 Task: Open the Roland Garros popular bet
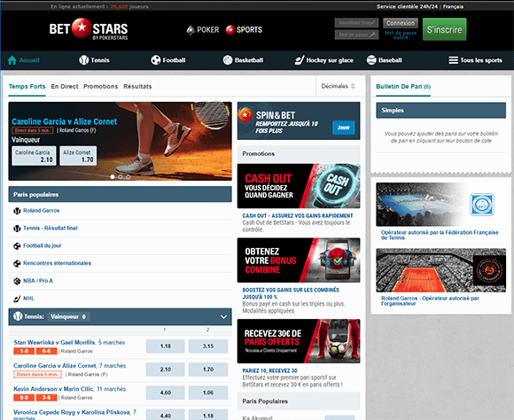point(42,211)
